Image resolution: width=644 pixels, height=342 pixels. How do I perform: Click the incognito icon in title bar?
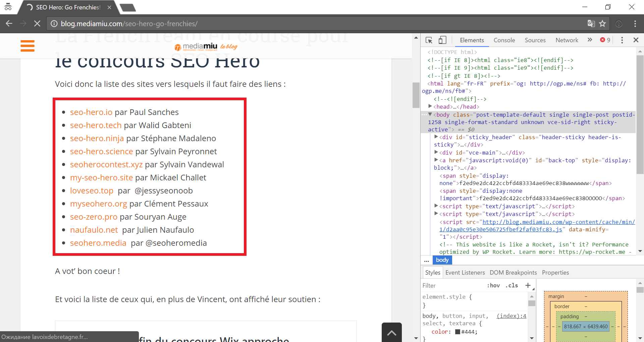[x=8, y=7]
